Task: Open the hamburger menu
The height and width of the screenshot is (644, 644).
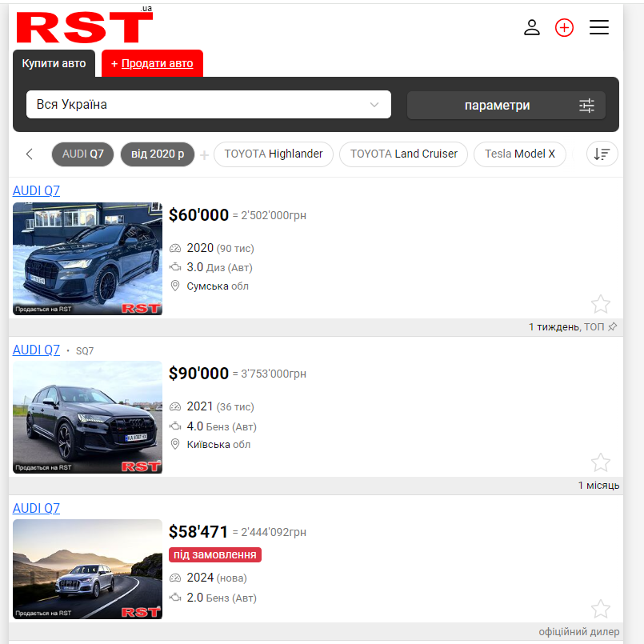Action: [598, 27]
